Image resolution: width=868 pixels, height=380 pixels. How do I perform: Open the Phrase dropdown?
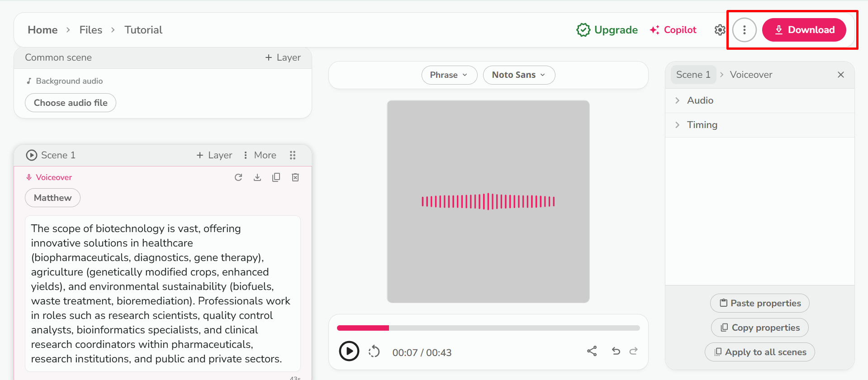pos(449,75)
